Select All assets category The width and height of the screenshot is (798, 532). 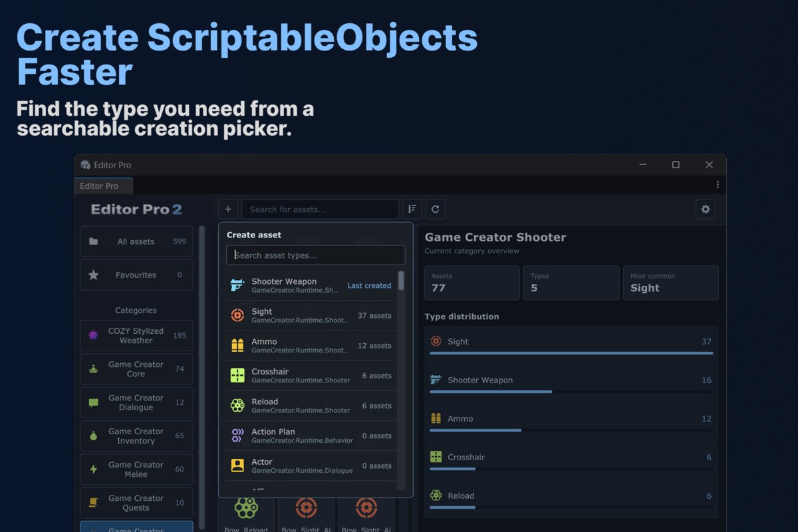136,241
